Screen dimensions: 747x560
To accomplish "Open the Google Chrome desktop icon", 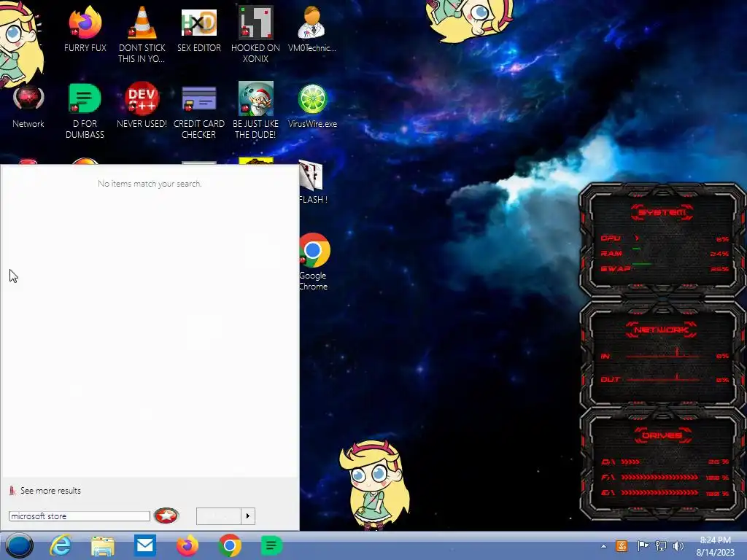I will [314, 261].
